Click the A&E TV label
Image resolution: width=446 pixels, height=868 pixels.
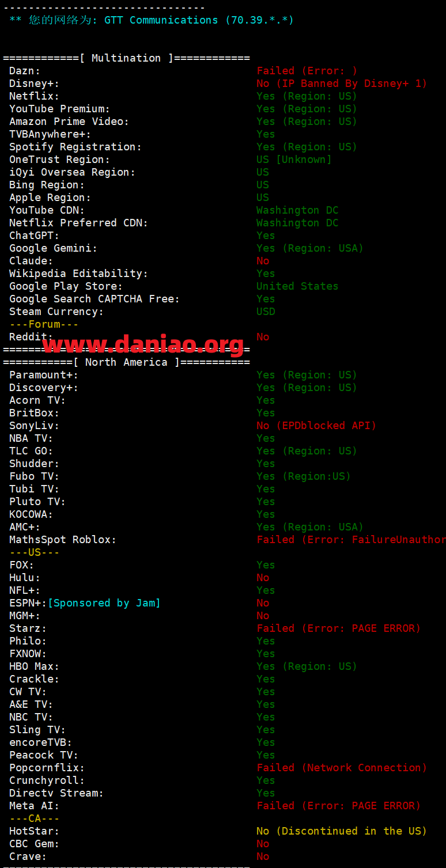coord(31,704)
